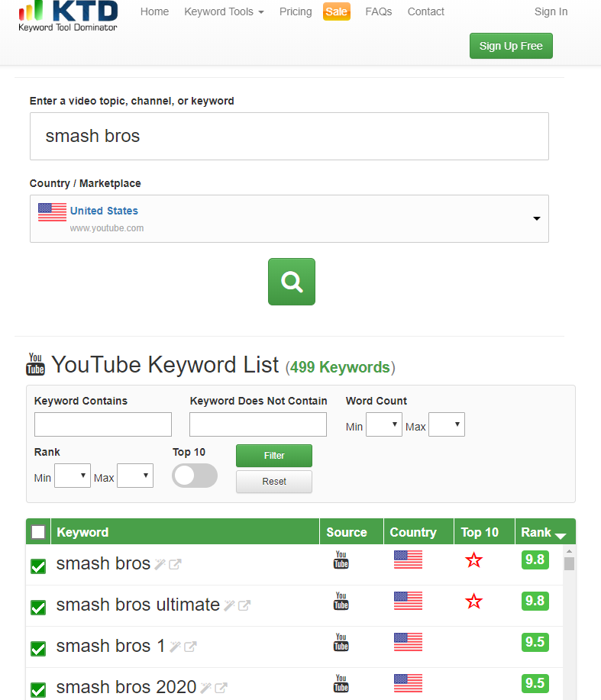Click magic wand icon for 'smash bros 1'
The height and width of the screenshot is (700, 601).
click(175, 647)
